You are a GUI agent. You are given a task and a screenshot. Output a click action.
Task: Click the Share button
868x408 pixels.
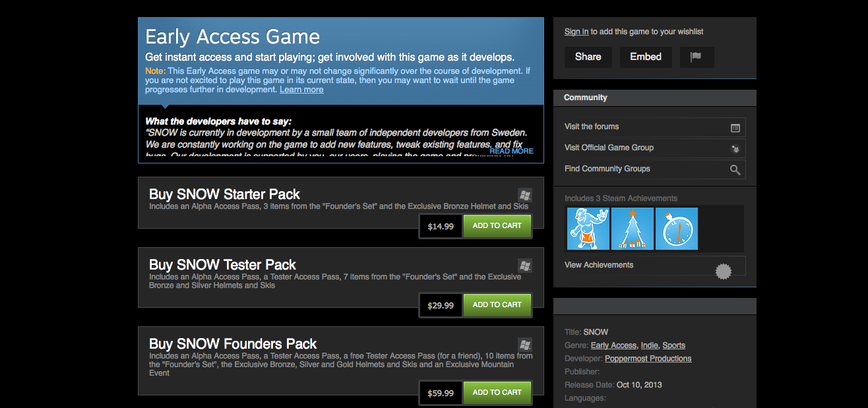pos(588,57)
